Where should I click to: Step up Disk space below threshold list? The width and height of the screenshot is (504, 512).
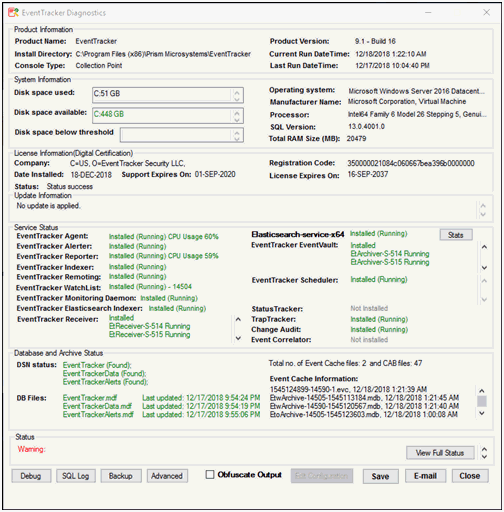[237, 133]
